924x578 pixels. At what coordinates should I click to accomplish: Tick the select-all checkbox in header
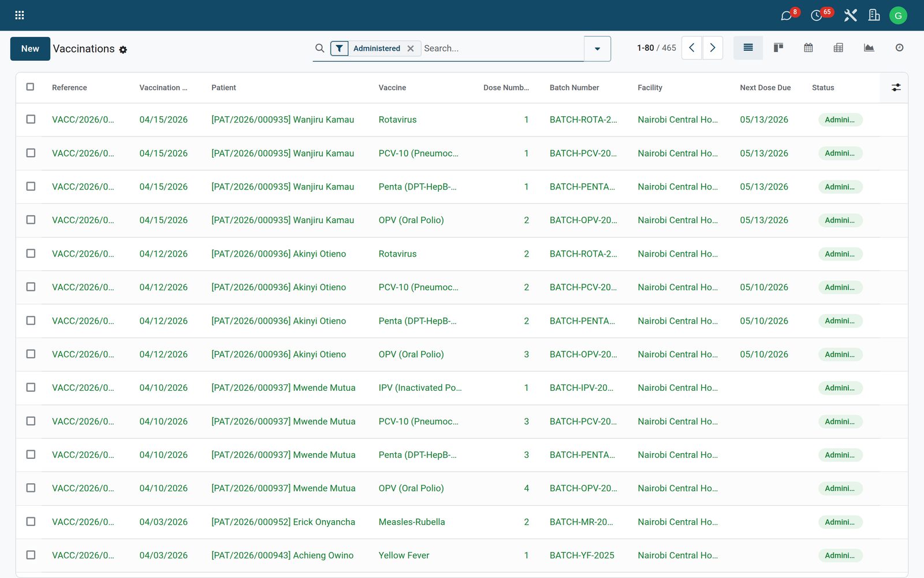pyautogui.click(x=31, y=87)
